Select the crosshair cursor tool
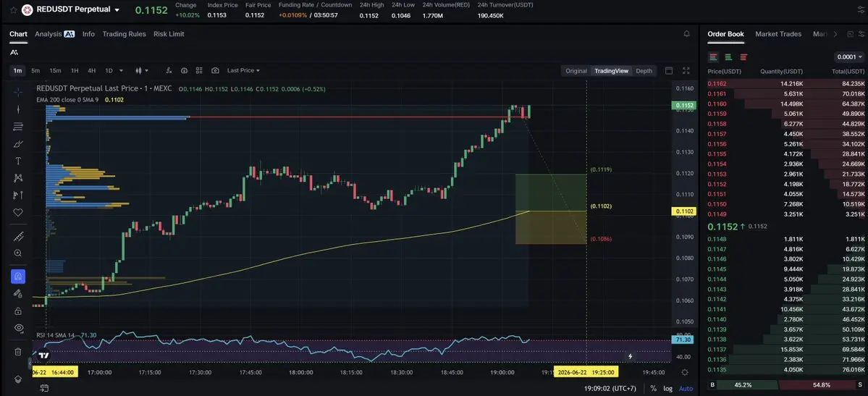 18,92
